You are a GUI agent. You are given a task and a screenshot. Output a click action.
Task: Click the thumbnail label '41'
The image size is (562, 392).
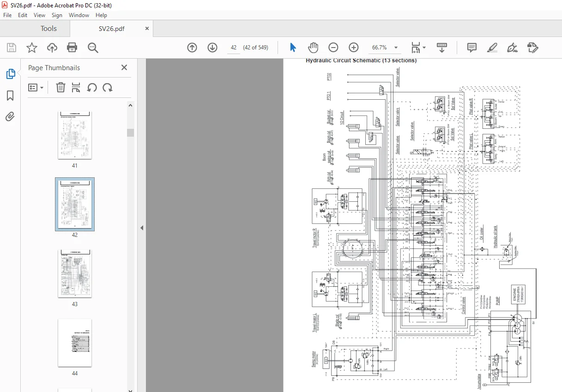pyautogui.click(x=75, y=166)
